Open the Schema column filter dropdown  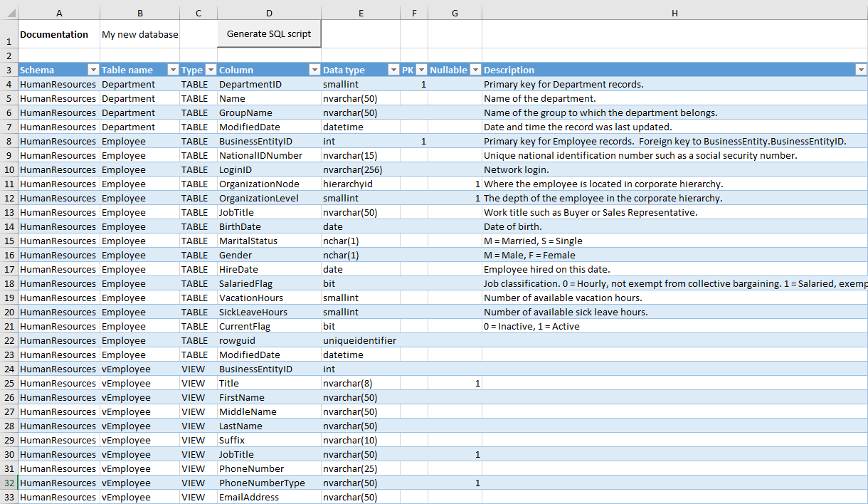point(93,70)
